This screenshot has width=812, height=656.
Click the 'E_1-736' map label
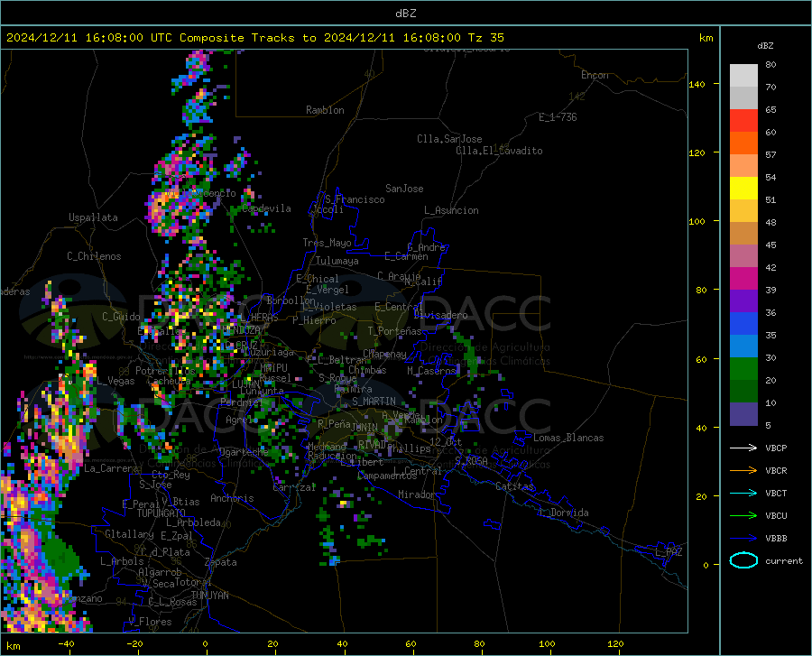click(558, 117)
